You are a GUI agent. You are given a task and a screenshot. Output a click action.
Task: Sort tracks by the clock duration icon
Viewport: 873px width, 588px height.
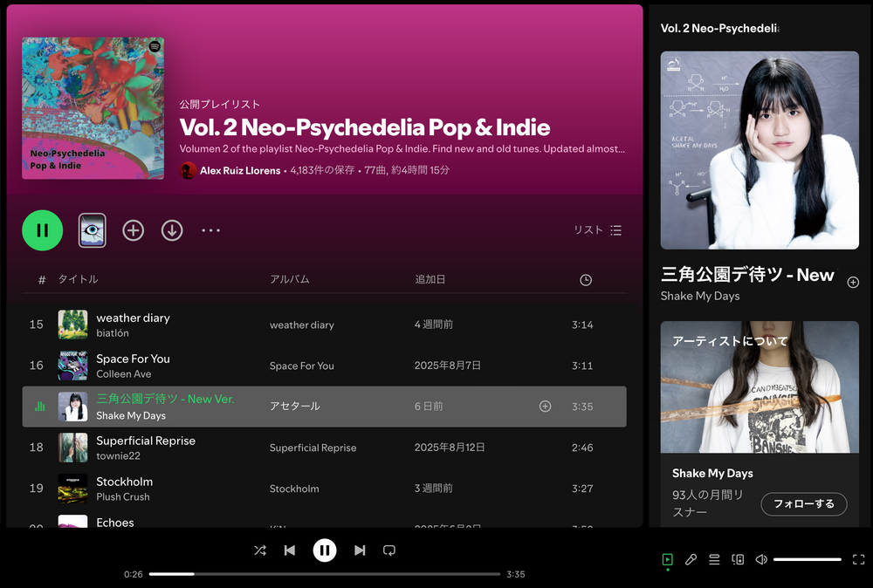pos(586,280)
